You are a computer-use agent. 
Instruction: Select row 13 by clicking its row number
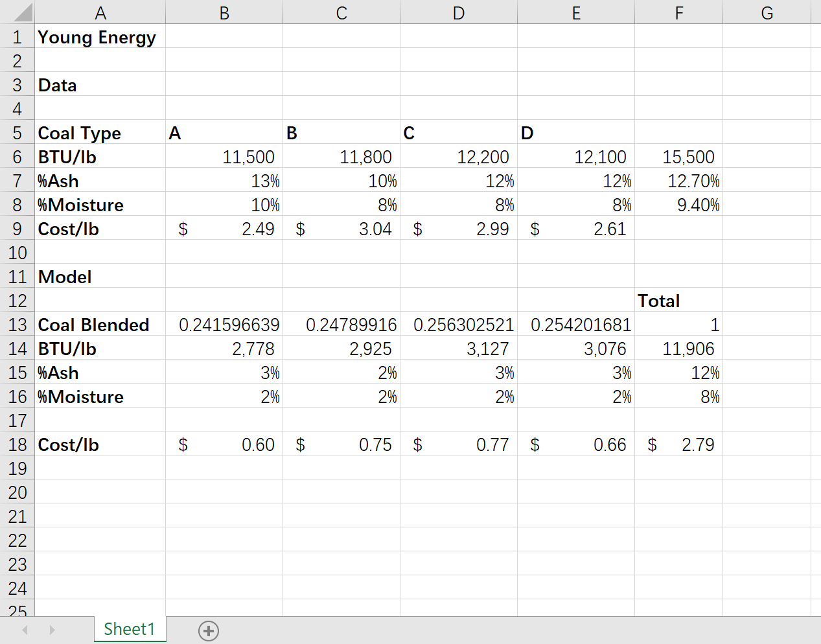click(x=17, y=325)
